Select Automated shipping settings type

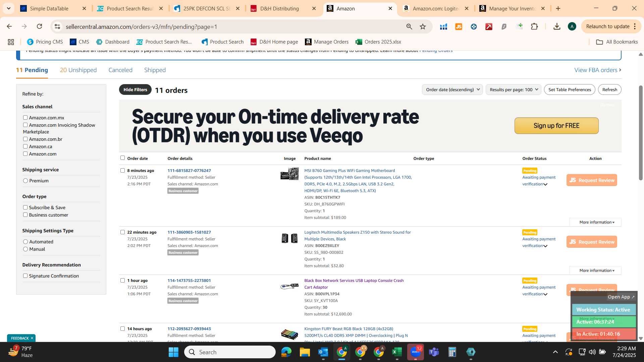25,242
